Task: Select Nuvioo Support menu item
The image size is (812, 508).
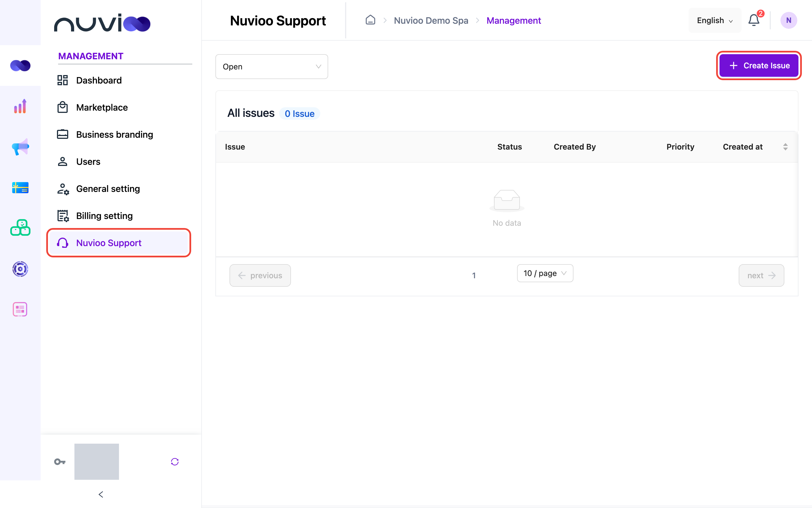Action: coord(119,243)
